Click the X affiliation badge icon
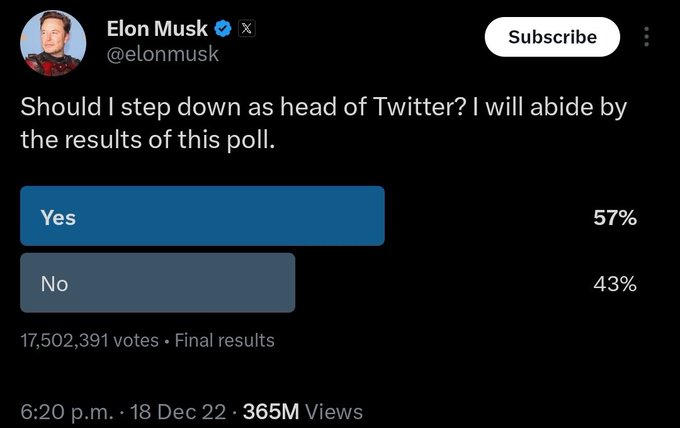 pos(246,29)
